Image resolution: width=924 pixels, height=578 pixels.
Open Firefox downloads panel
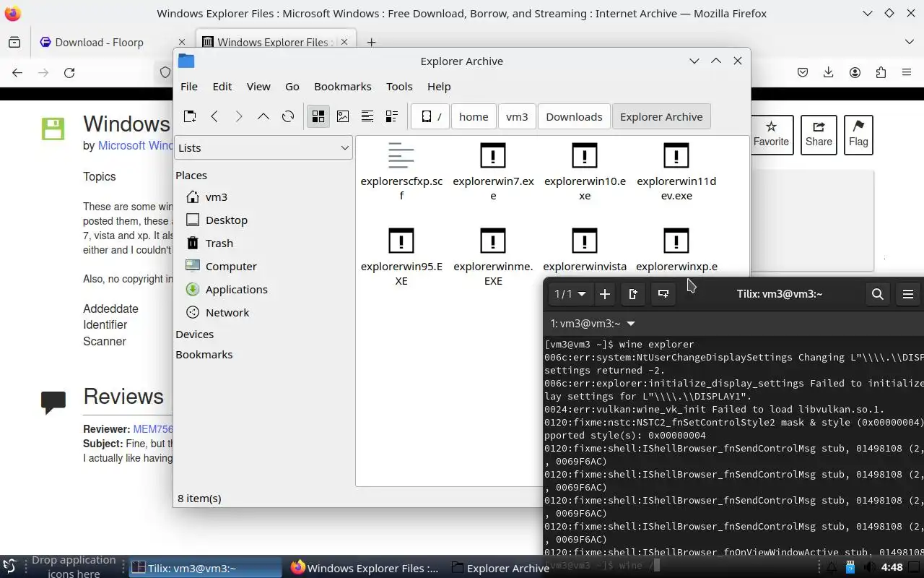(829, 72)
